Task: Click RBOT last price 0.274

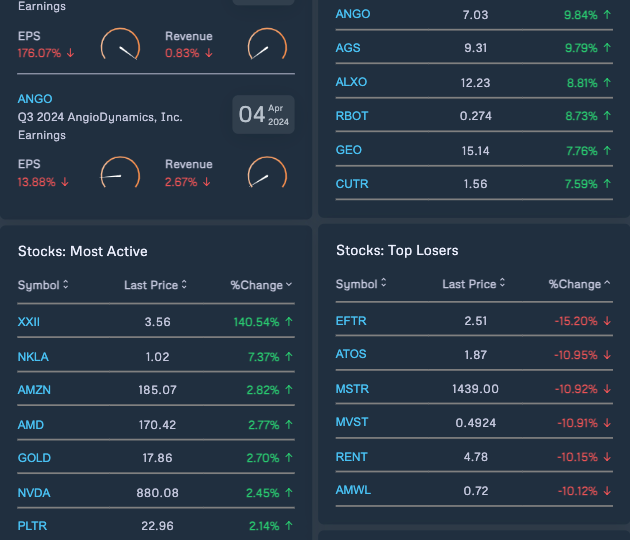Action: [x=476, y=116]
